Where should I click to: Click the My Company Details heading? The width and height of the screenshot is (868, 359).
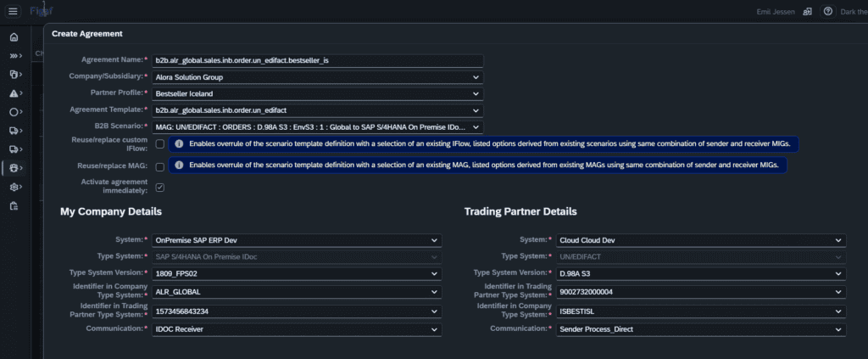[111, 211]
